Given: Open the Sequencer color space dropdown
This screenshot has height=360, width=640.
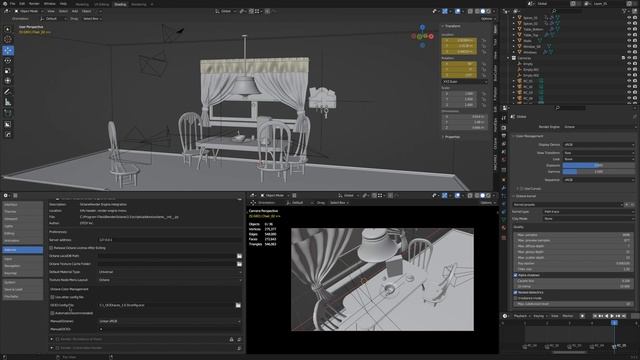Looking at the screenshot, I should [x=599, y=180].
